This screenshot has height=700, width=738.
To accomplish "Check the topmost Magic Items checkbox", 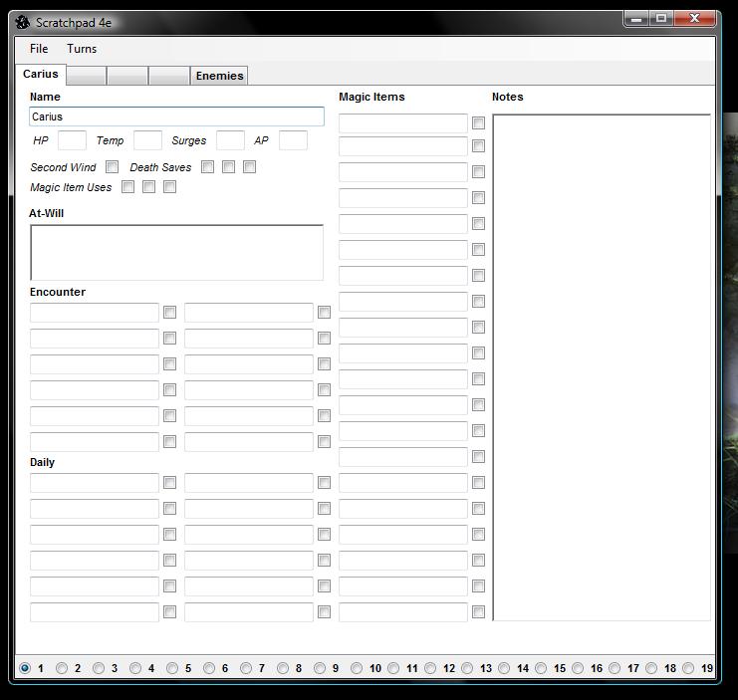I will (x=478, y=123).
